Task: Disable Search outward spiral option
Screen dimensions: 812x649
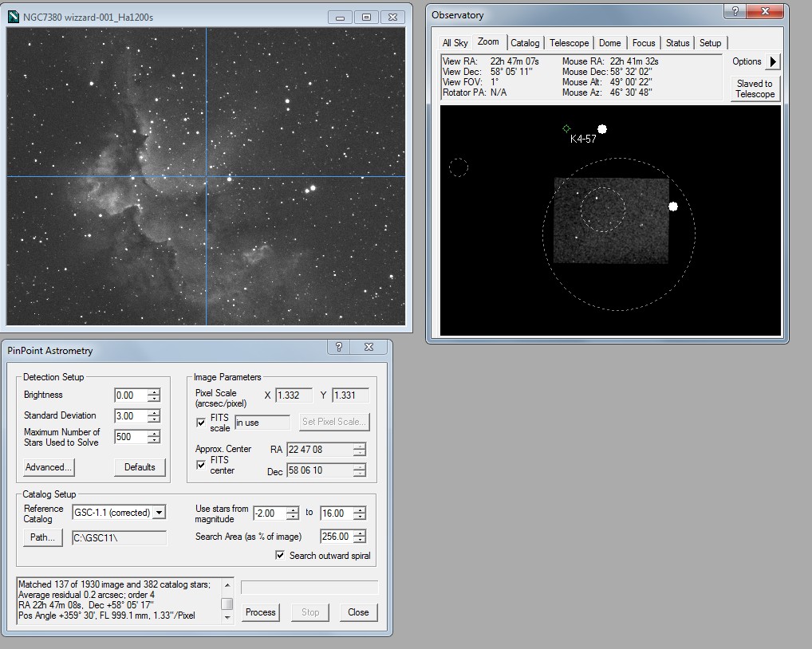Action: tap(280, 555)
